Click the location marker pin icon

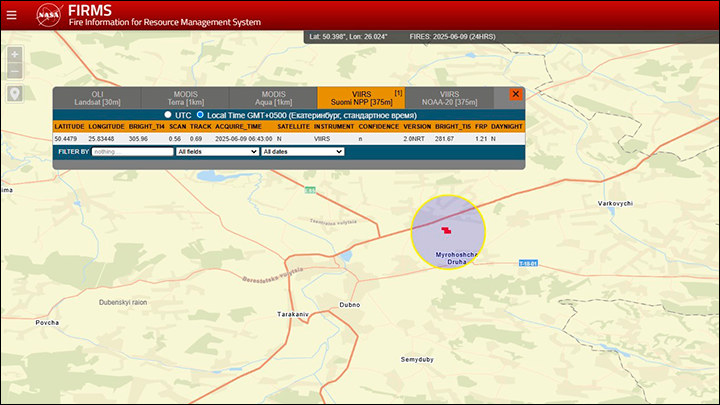pyautogui.click(x=15, y=94)
